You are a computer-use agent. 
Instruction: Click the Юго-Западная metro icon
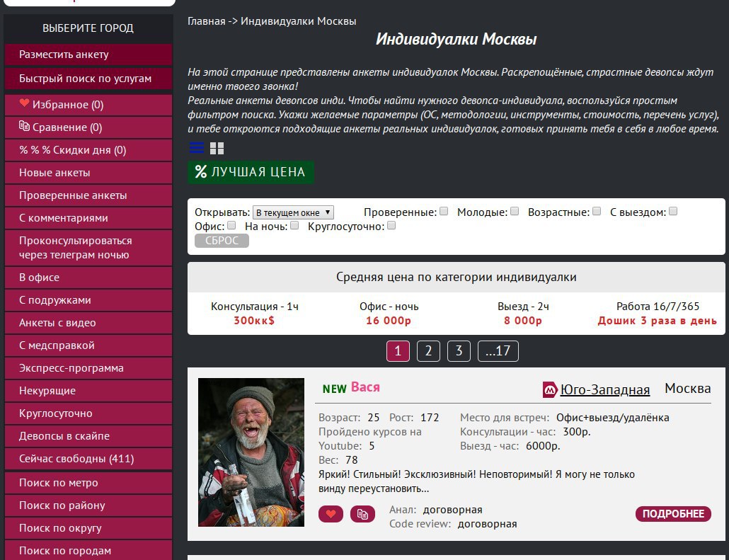click(x=550, y=390)
